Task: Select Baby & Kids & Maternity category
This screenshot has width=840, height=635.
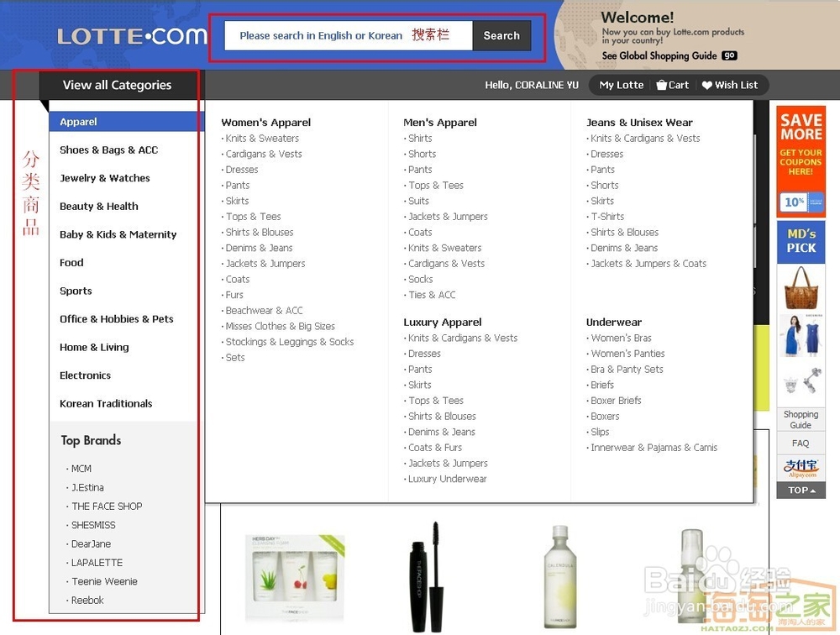Action: [118, 234]
